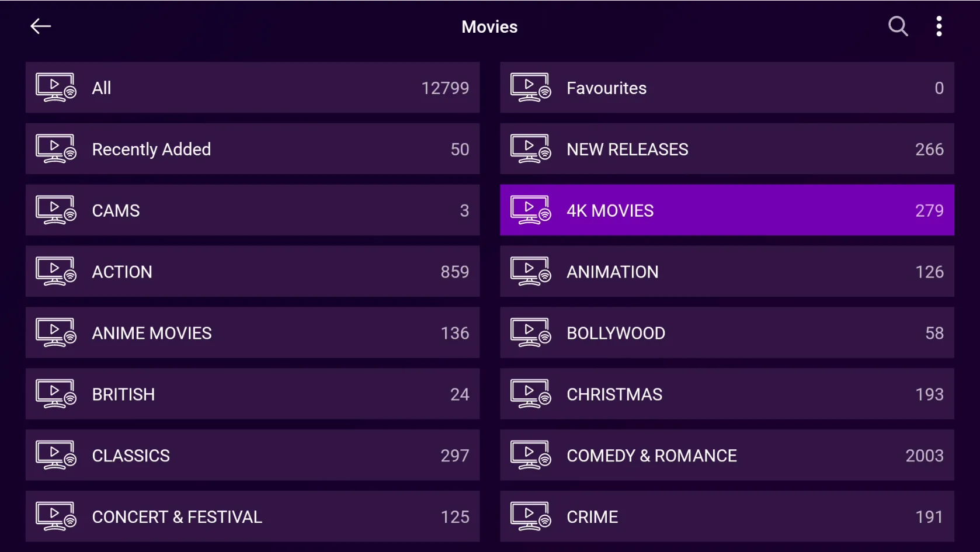Click the streaming icon beside CRIME
This screenshot has width=980, height=552.
(531, 517)
